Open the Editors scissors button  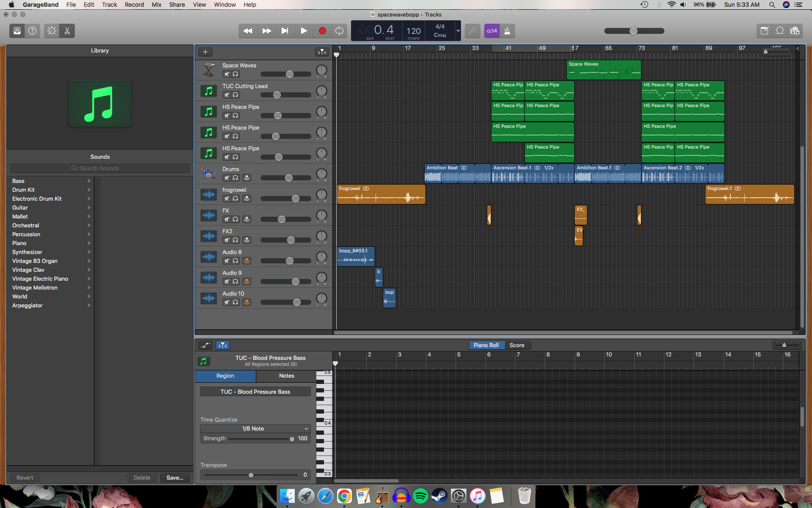pos(67,31)
